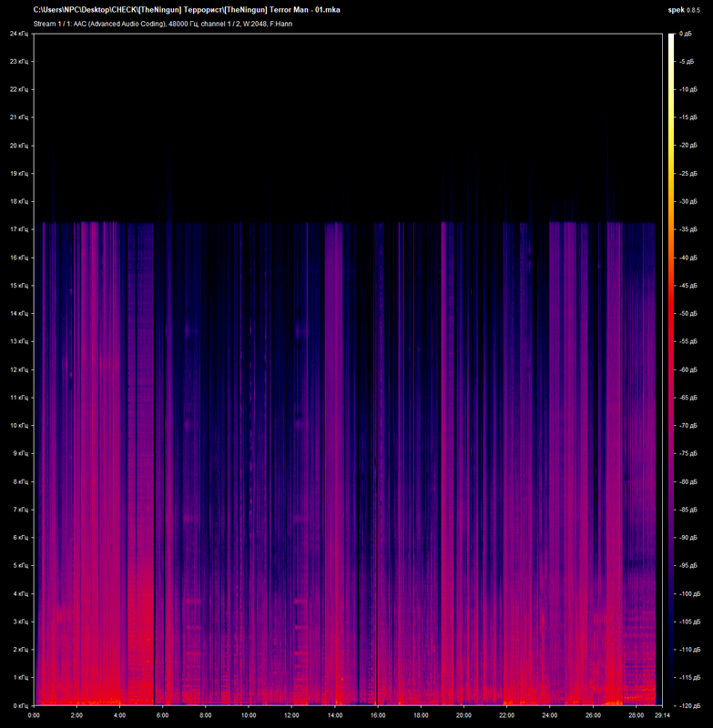Click the 20 кГц frequency axis label

(x=19, y=146)
